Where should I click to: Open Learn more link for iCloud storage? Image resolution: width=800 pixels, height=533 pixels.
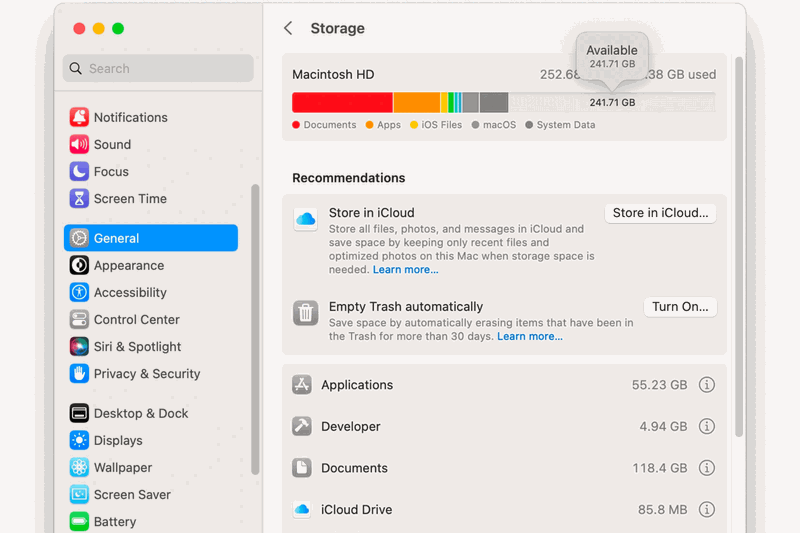tap(405, 270)
